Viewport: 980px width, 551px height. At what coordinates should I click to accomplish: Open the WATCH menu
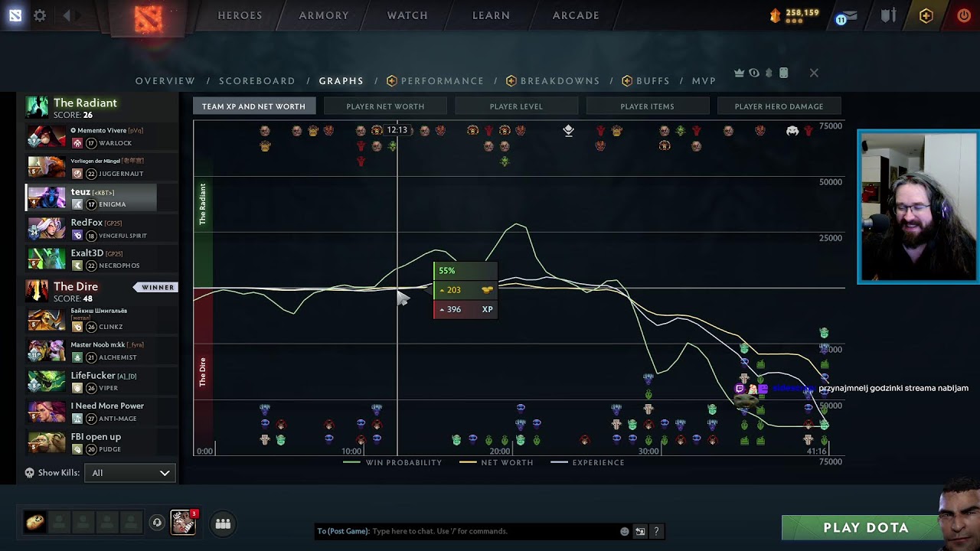click(x=407, y=15)
